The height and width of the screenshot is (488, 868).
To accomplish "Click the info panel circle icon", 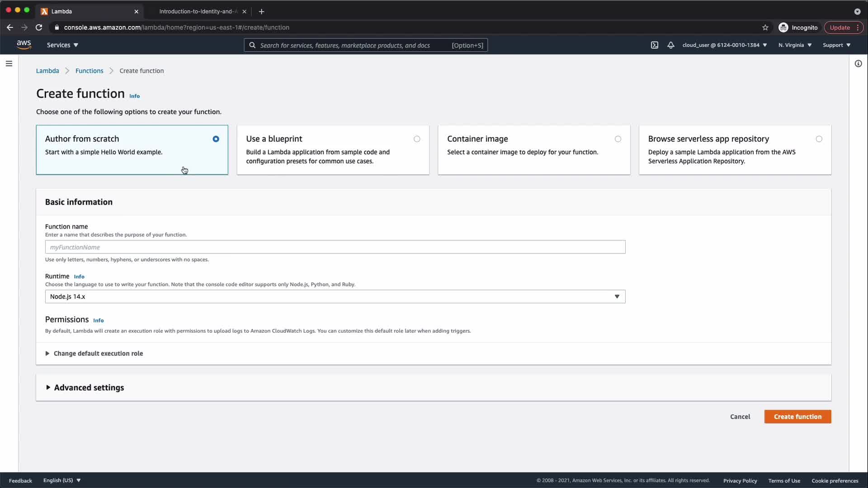I will (x=858, y=64).
